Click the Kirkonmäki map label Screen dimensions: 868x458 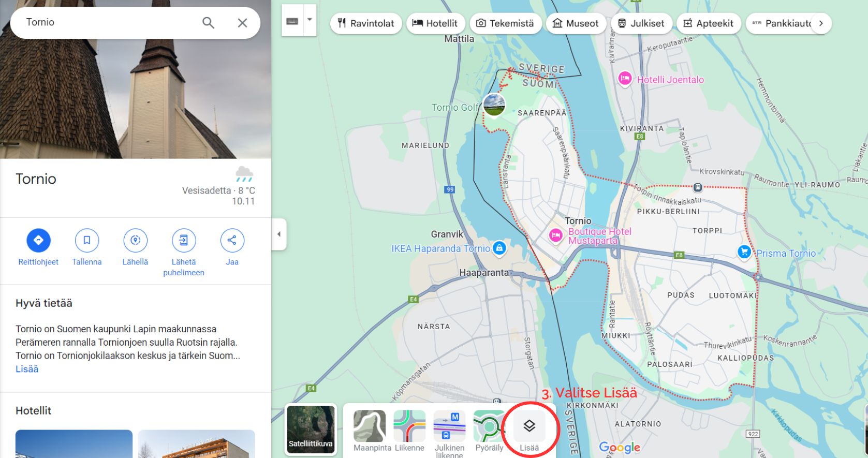pos(593,405)
